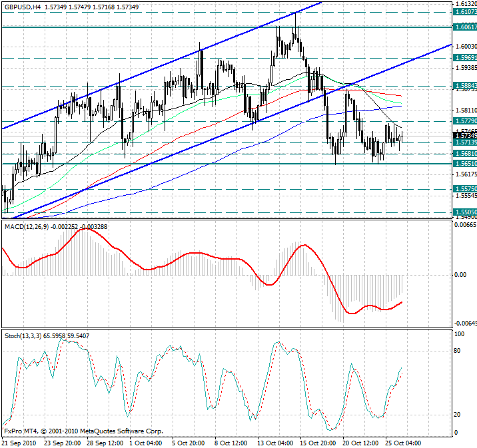Screen dimensions: 477x448
Task: Click the Stochastic 20 level label
Action: point(457,415)
